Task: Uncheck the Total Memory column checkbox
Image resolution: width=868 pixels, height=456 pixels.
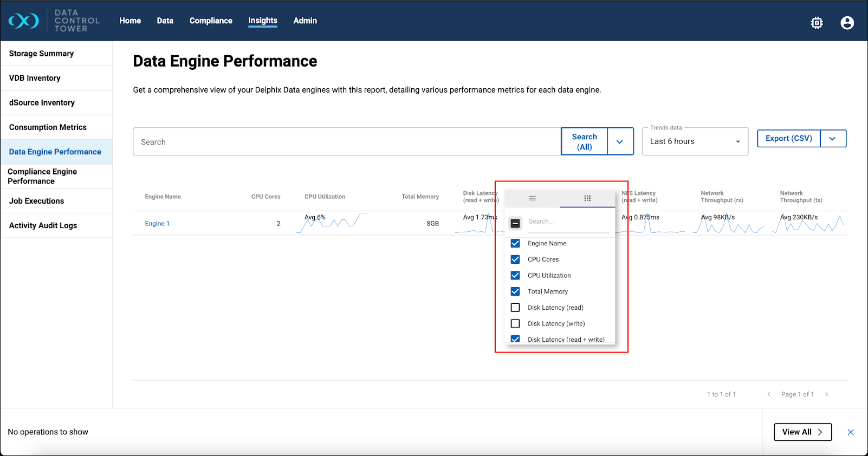Action: point(515,291)
